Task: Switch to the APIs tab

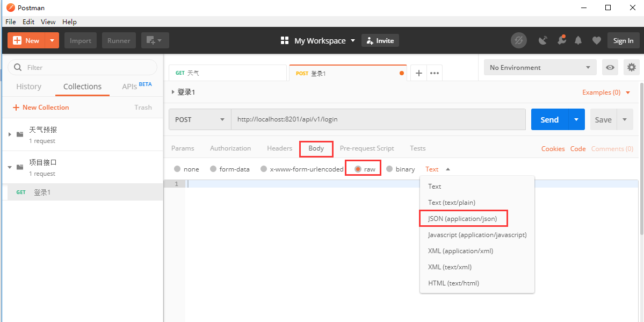Action: [x=137, y=86]
